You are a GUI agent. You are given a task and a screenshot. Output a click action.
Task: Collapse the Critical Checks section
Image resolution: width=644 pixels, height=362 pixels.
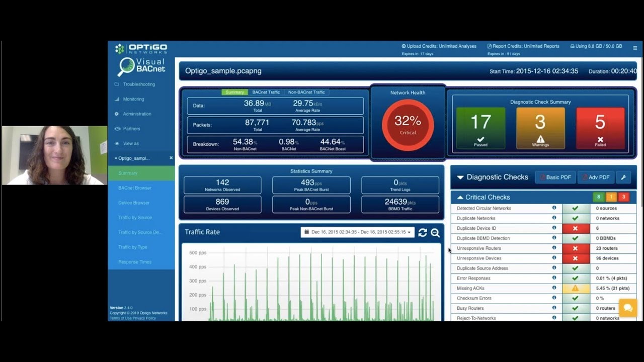(460, 198)
